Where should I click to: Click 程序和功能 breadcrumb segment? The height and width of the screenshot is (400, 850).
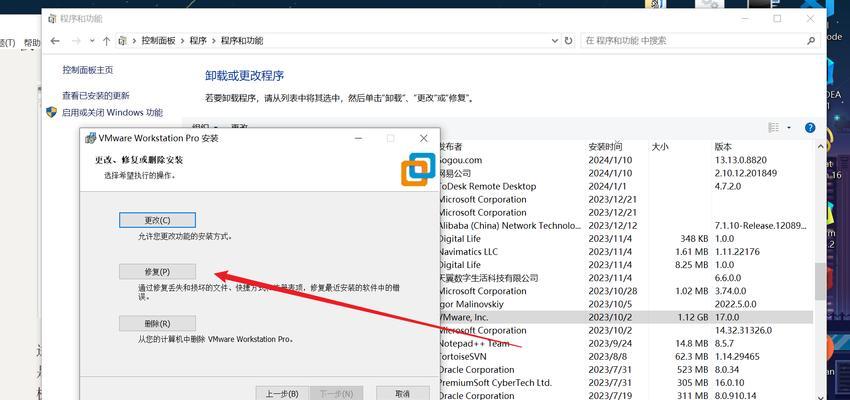(242, 41)
